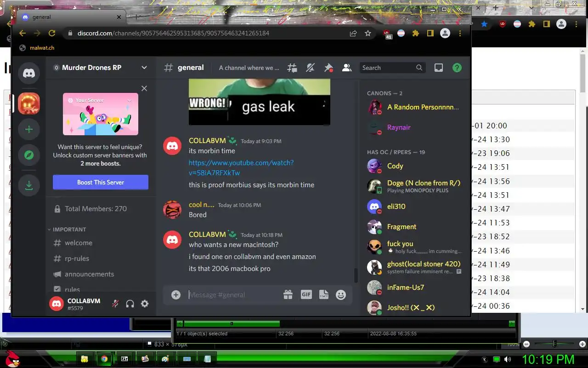
Task: Click the gas leak image thumbnail
Action: (260, 102)
